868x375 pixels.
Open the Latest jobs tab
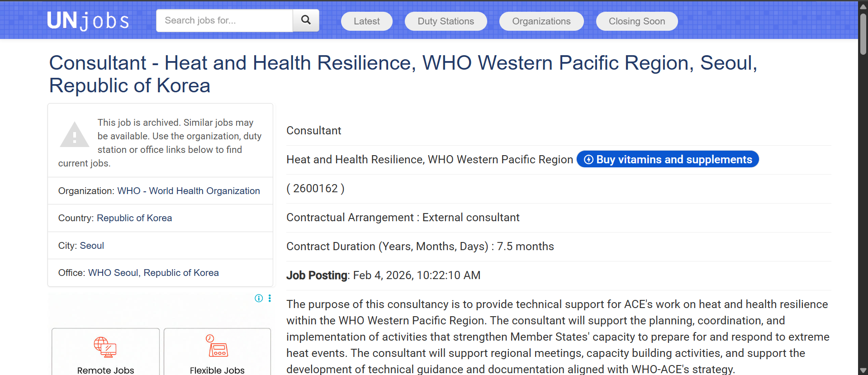tap(366, 21)
